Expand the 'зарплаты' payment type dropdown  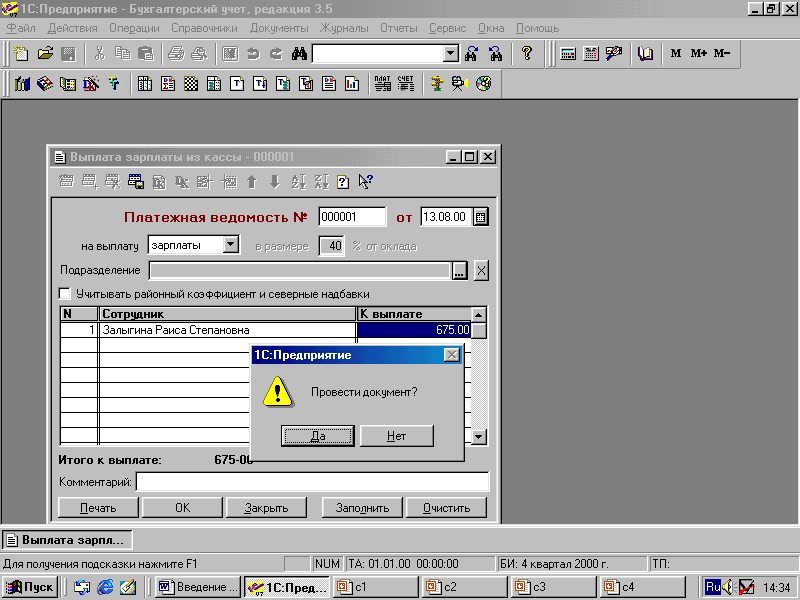(x=231, y=245)
